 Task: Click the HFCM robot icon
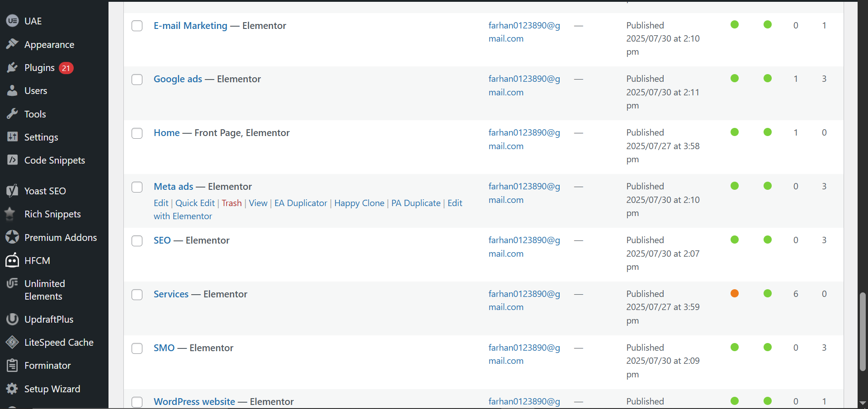point(12,260)
